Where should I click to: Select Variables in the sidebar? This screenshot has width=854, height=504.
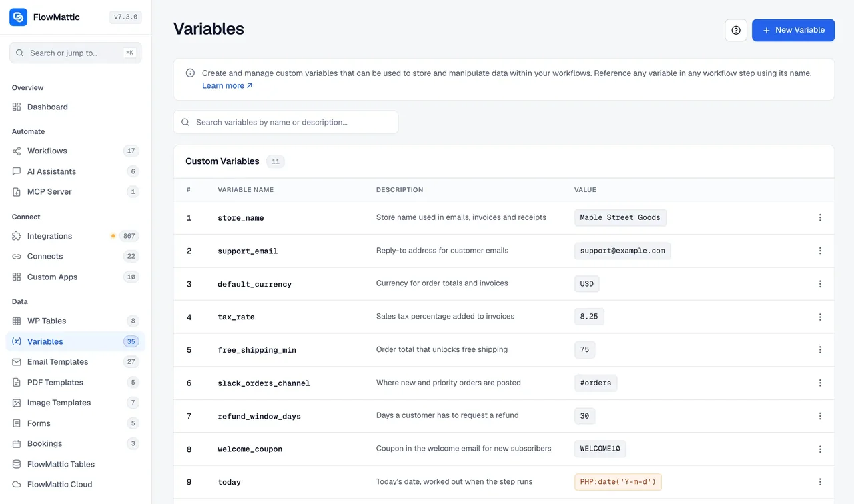(x=75, y=341)
